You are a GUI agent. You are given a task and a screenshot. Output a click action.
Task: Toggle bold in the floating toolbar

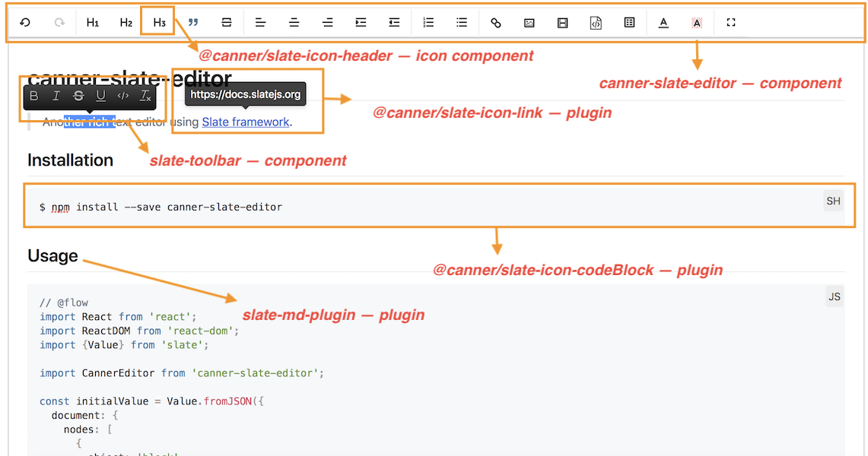pos(33,96)
